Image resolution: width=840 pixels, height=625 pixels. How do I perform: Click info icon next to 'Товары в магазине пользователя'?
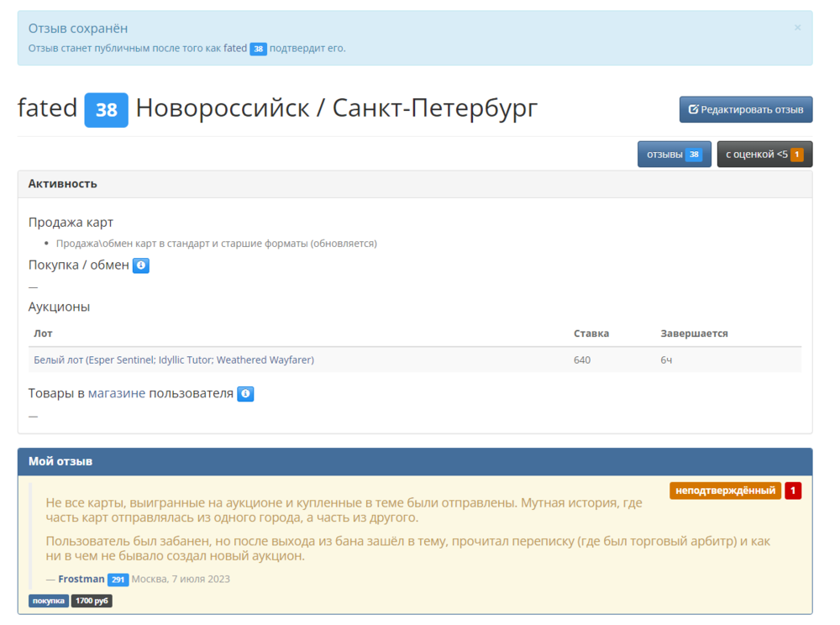click(245, 394)
